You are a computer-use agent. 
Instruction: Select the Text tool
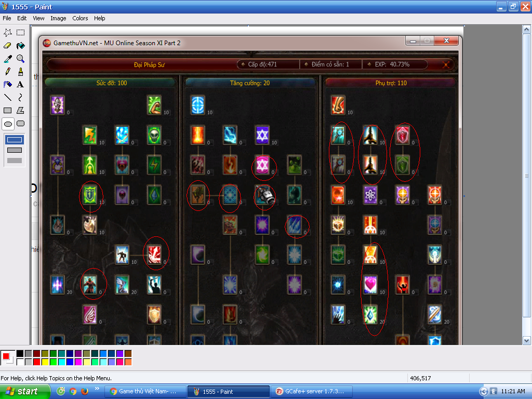click(21, 85)
